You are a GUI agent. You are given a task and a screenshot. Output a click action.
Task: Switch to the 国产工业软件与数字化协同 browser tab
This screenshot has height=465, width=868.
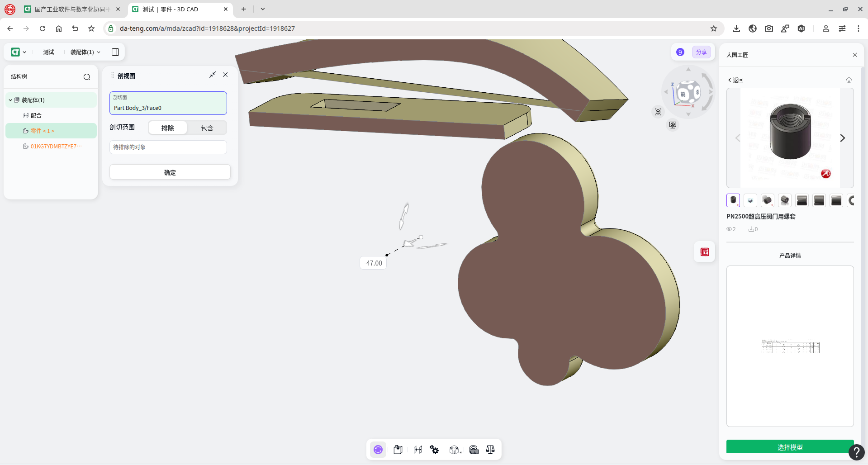tap(72, 9)
